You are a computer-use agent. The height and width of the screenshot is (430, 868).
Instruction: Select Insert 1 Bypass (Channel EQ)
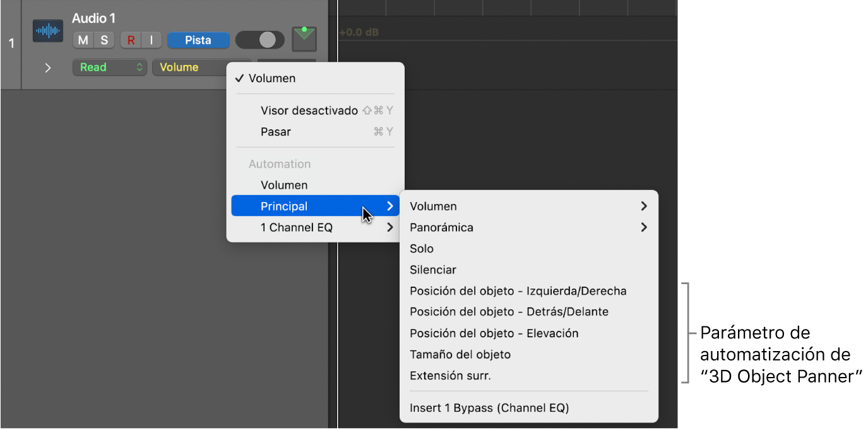(489, 408)
